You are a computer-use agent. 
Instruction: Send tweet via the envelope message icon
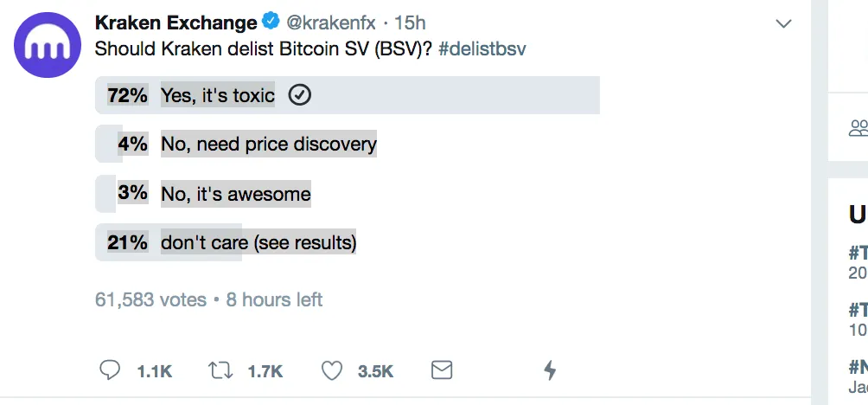click(442, 370)
